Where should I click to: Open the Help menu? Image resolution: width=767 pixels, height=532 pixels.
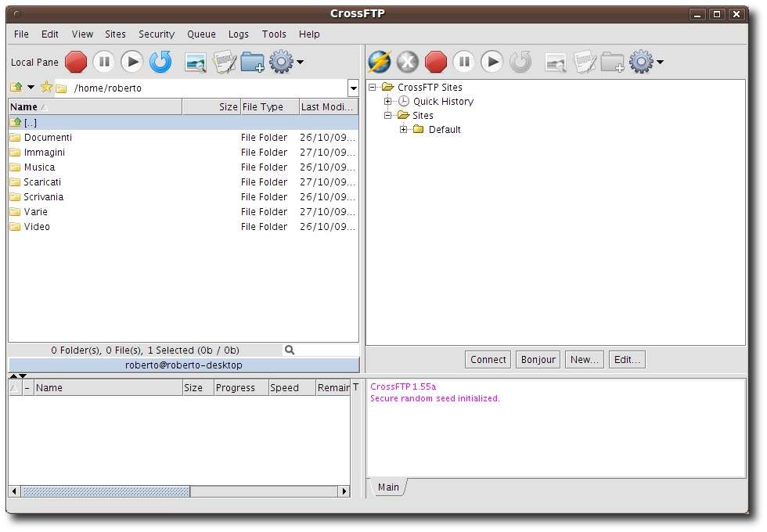point(309,34)
